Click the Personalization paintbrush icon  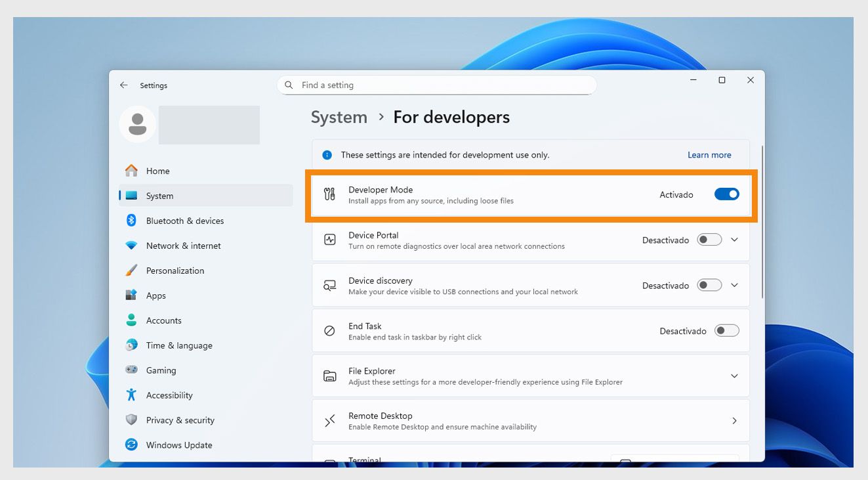(x=131, y=271)
